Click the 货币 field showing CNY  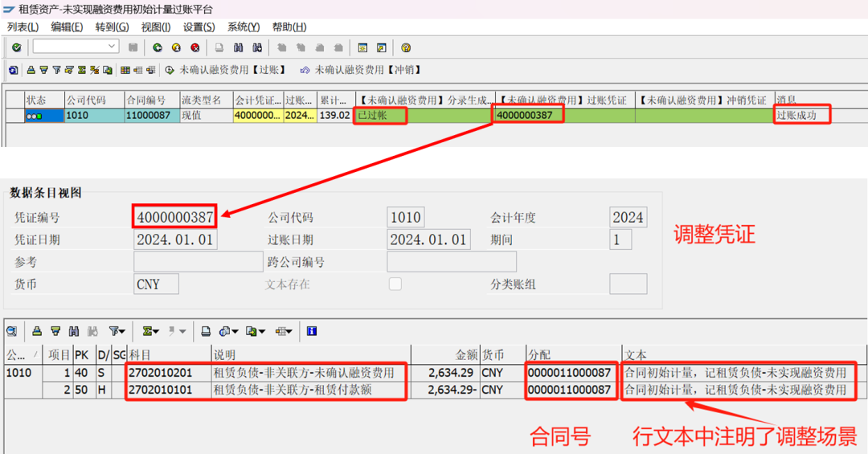pos(156,284)
